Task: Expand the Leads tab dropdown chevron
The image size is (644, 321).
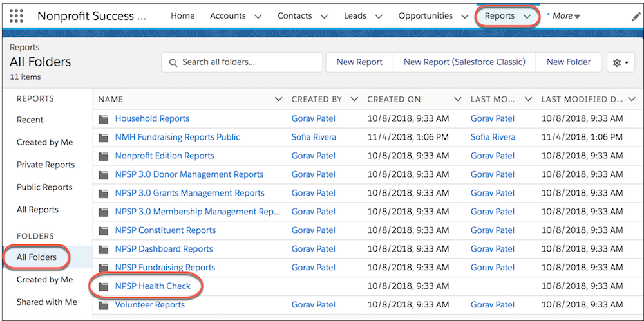Action: [379, 17]
